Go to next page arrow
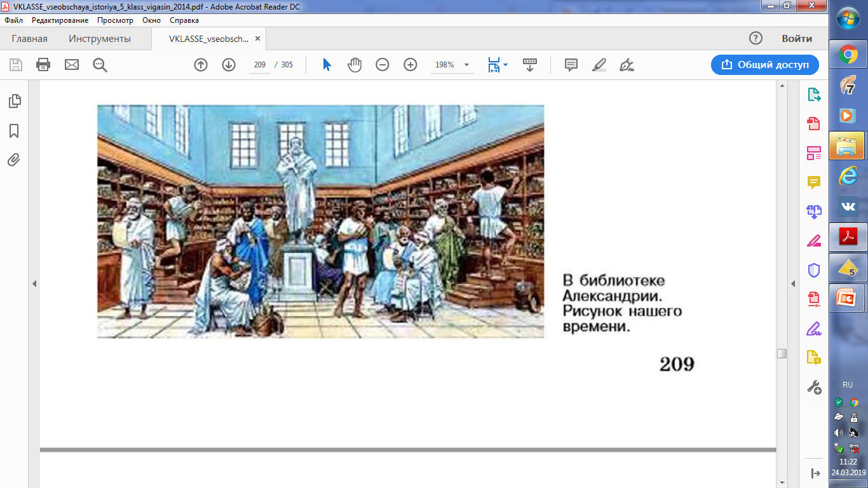868x488 pixels. pyautogui.click(x=229, y=64)
